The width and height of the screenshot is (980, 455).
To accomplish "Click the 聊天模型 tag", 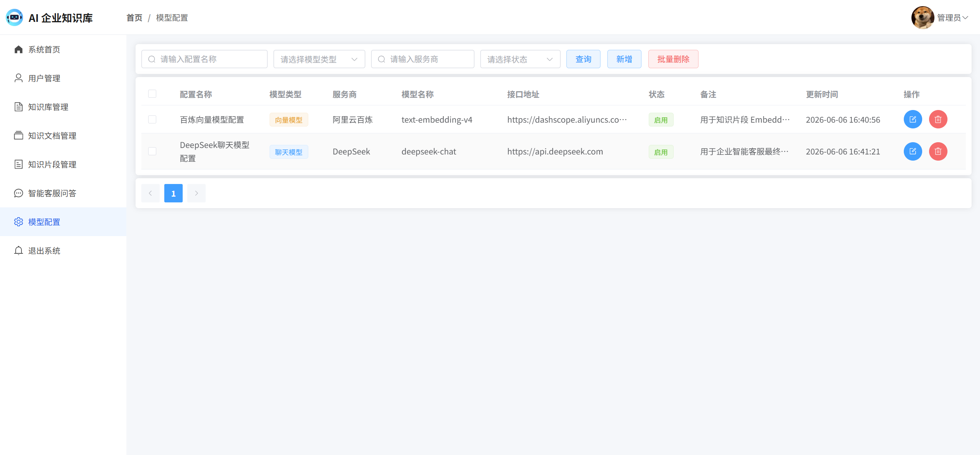I will click(x=289, y=152).
